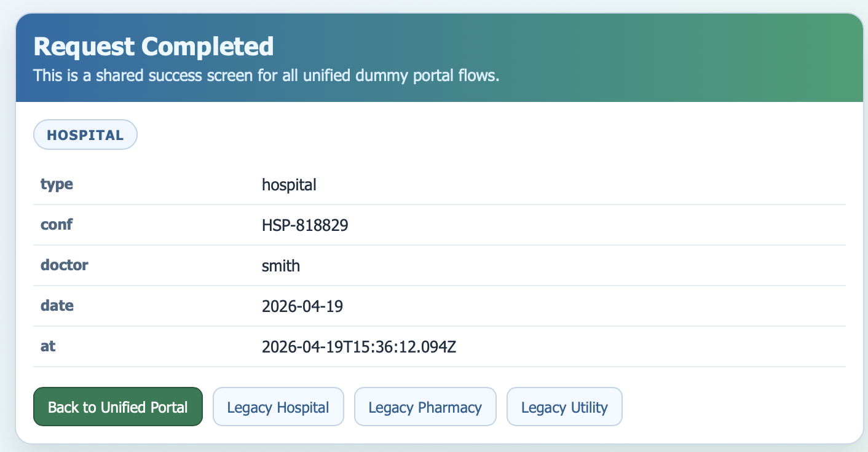868x452 pixels.
Task: Open the Legacy Hospital portal
Action: click(278, 407)
